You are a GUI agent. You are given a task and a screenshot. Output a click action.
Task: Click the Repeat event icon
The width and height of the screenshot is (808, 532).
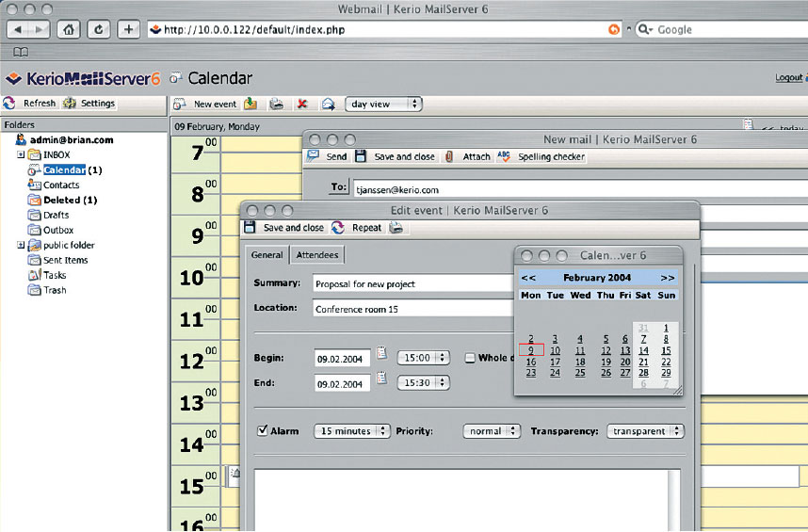coord(338,228)
